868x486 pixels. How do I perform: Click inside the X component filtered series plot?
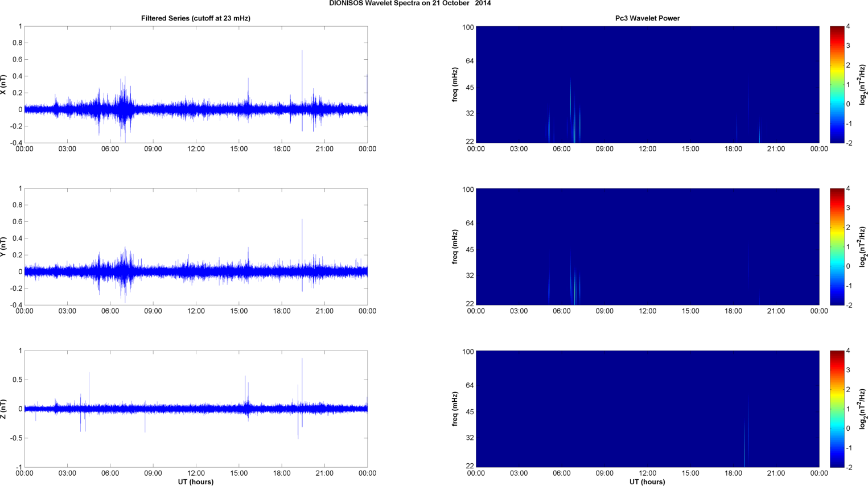(196, 85)
